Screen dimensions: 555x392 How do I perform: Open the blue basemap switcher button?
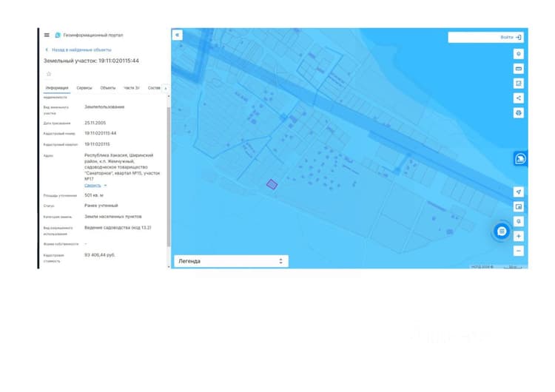pyautogui.click(x=520, y=158)
